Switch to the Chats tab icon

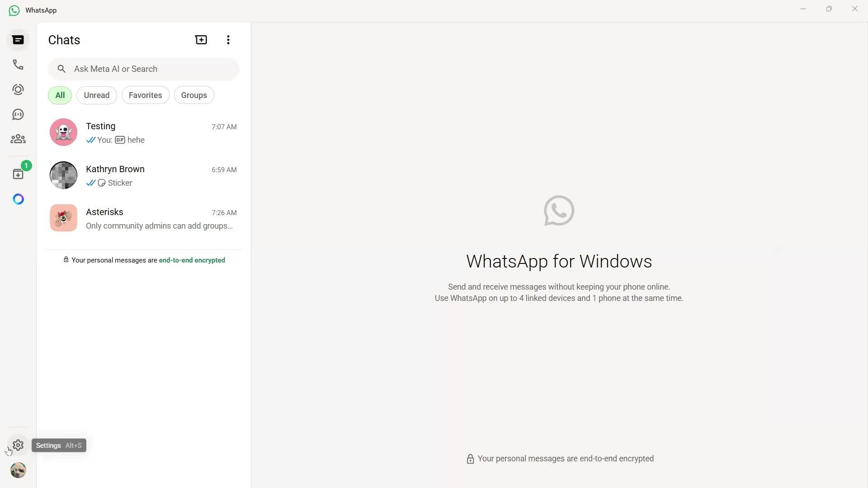click(x=18, y=40)
